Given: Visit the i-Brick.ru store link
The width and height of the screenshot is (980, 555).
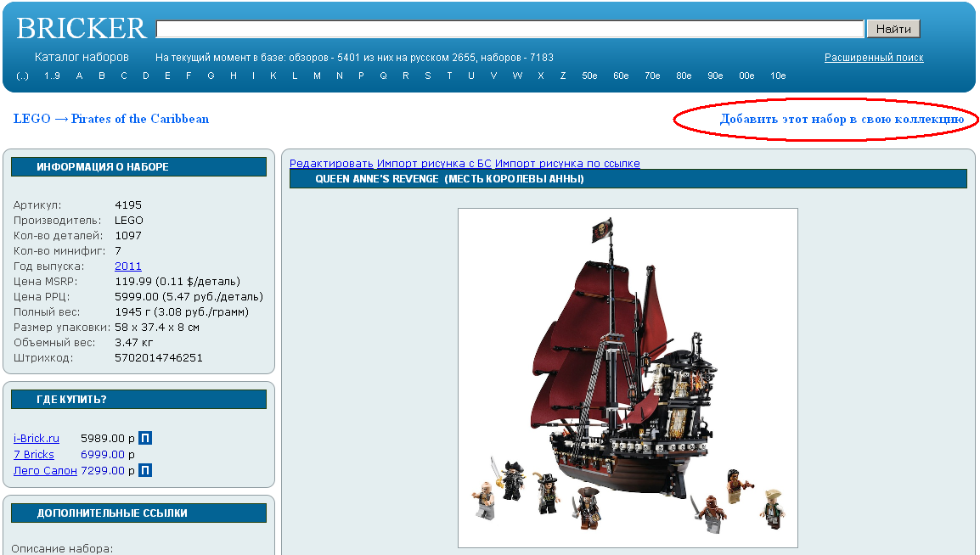Looking at the screenshot, I should [x=37, y=438].
